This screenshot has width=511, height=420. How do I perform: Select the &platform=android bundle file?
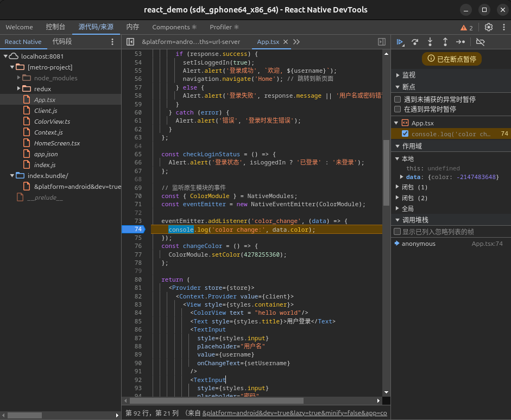click(x=77, y=187)
